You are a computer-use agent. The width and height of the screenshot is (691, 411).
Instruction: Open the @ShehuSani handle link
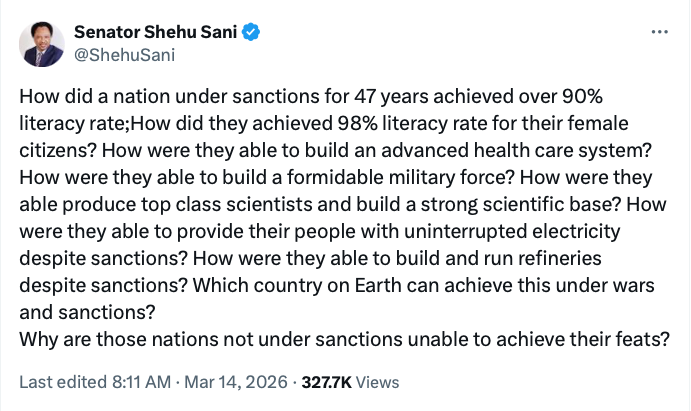pos(125,53)
